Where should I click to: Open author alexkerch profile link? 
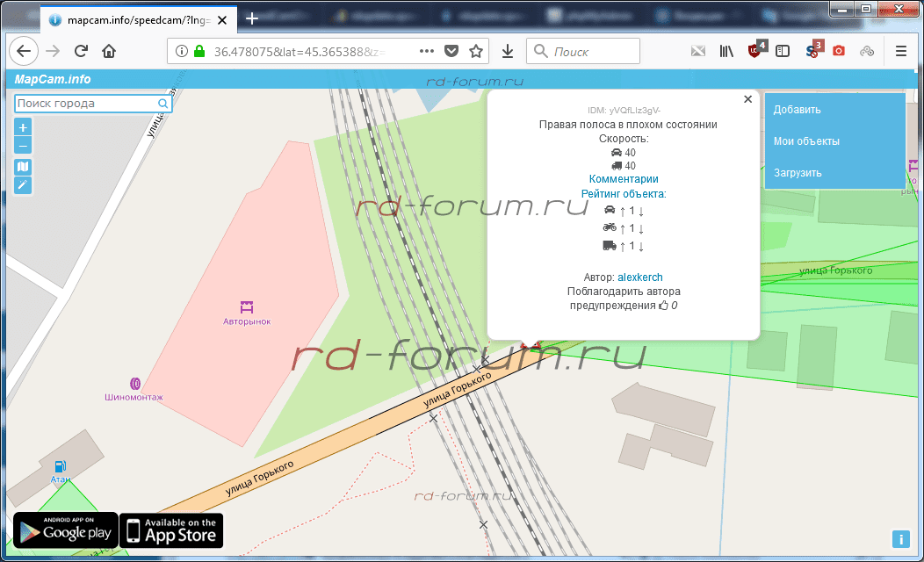point(640,277)
